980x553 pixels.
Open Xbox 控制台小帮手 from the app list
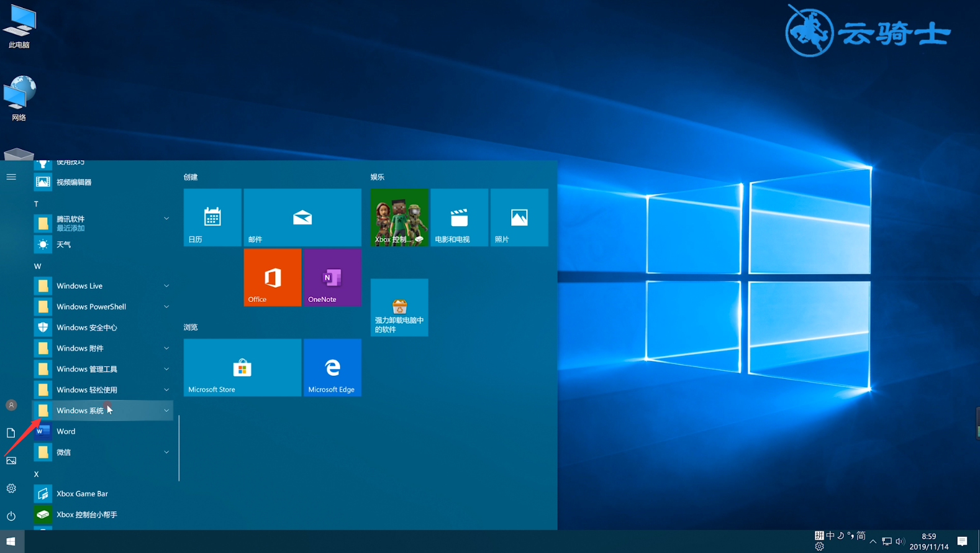pos(102,514)
